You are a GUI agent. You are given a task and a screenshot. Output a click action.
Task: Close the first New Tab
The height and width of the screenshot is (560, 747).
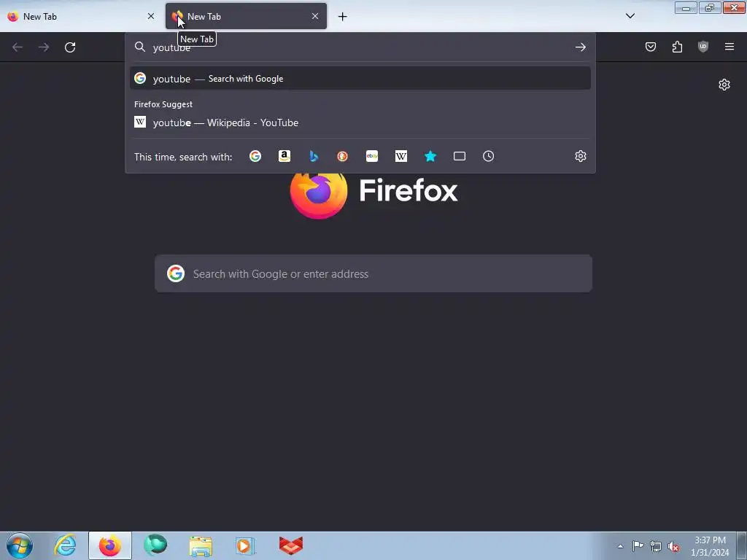(151, 16)
